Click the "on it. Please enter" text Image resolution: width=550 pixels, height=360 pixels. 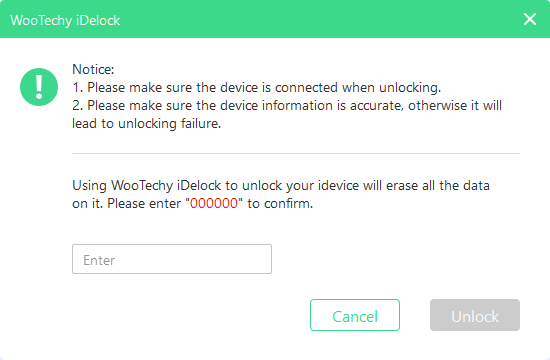click(127, 204)
